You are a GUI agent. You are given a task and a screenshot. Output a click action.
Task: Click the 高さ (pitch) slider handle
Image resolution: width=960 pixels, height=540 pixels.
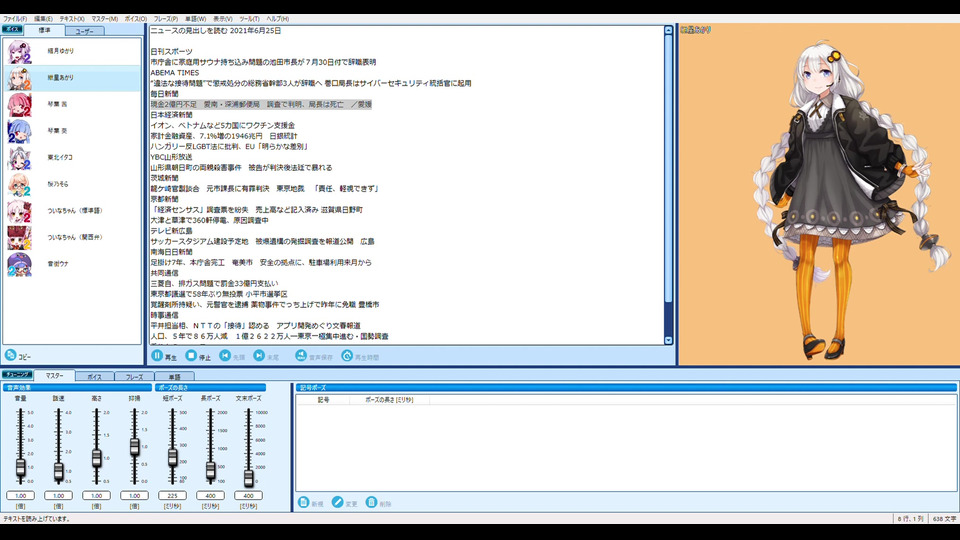tap(96, 458)
